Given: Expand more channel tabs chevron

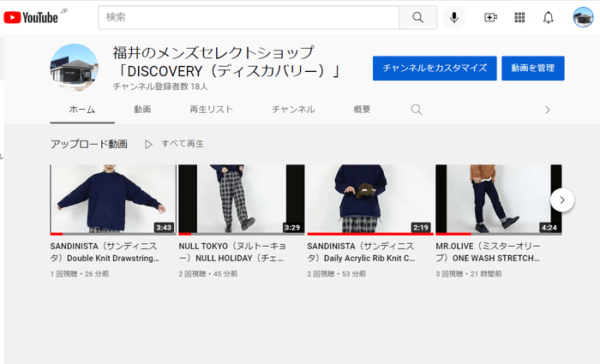Looking at the screenshot, I should (x=548, y=110).
